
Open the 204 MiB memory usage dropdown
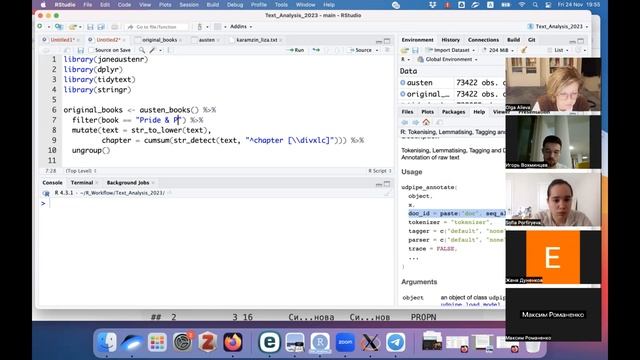(498, 50)
